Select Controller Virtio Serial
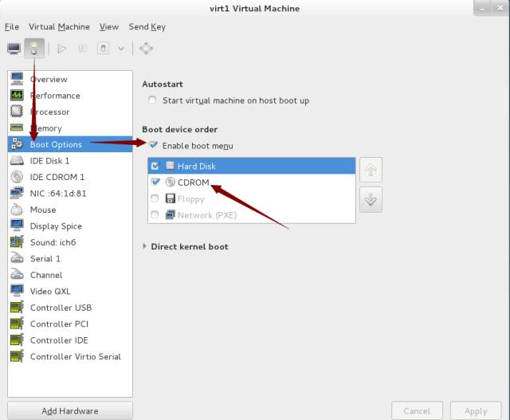510x420 pixels. click(70, 356)
